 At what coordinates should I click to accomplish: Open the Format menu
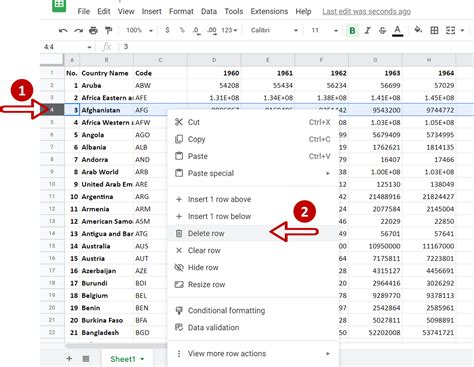(181, 11)
